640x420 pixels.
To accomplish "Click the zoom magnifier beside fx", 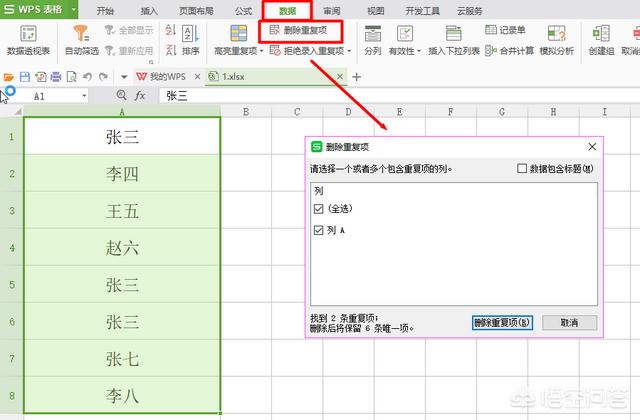I will click(121, 95).
